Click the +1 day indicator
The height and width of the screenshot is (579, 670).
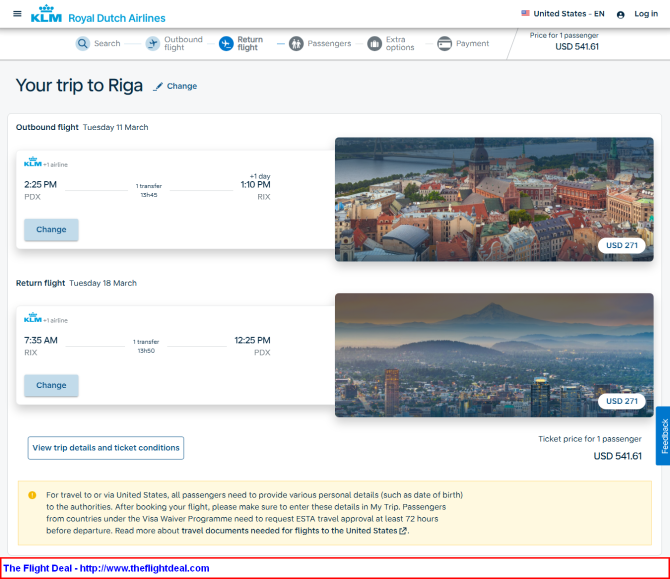click(260, 176)
